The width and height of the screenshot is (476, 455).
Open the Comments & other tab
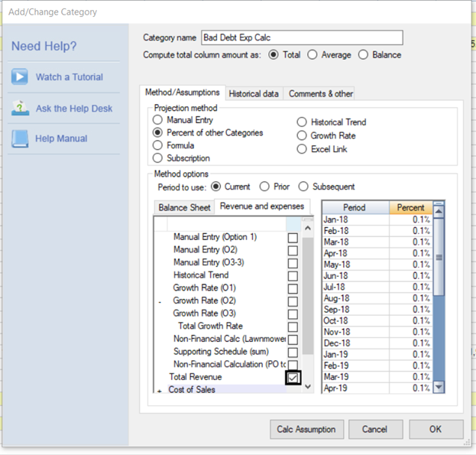[x=320, y=94]
